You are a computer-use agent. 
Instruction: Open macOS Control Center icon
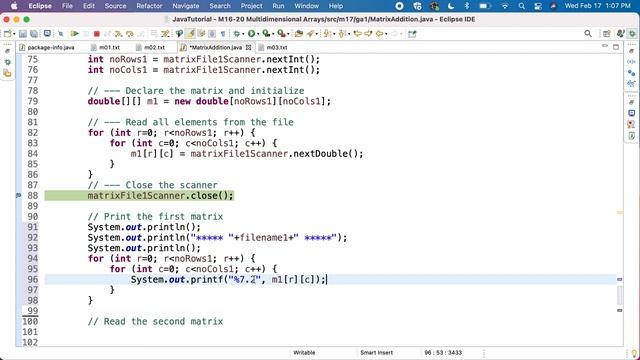538,6
